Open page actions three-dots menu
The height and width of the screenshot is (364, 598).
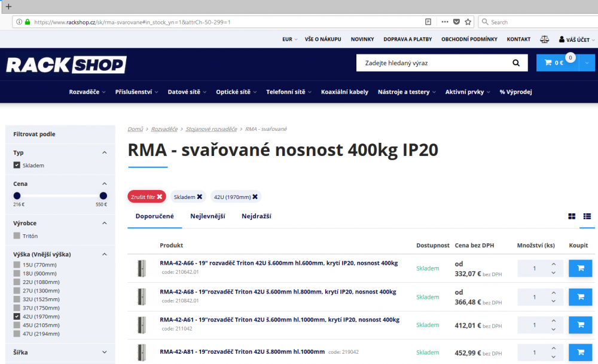tap(445, 22)
